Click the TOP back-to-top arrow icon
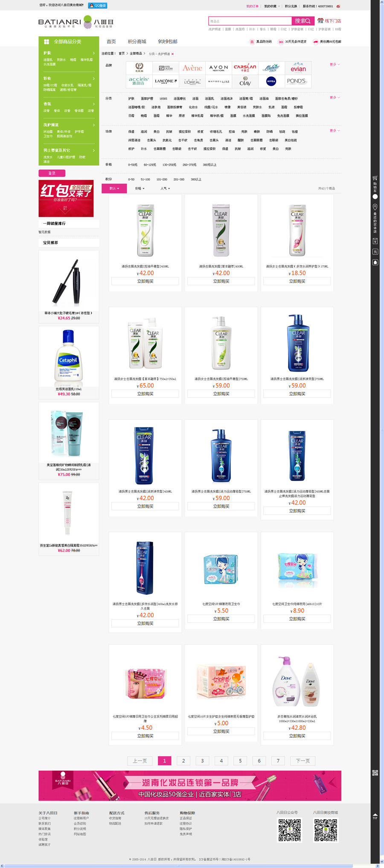Image resolution: width=384 pixels, height=868 pixels. pyautogui.click(x=375, y=816)
